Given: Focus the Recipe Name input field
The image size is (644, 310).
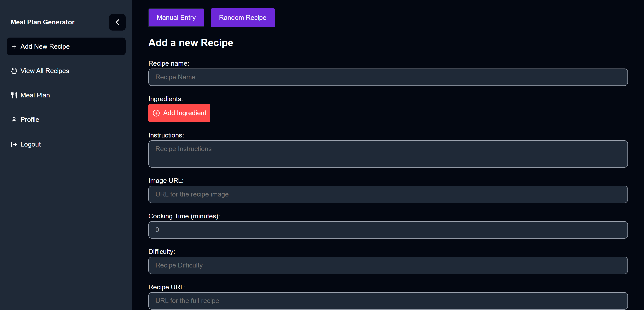Looking at the screenshot, I should (388, 77).
